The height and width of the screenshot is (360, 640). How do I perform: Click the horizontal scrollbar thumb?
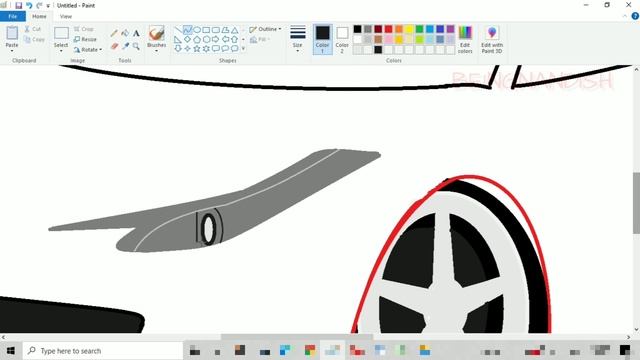point(297,337)
